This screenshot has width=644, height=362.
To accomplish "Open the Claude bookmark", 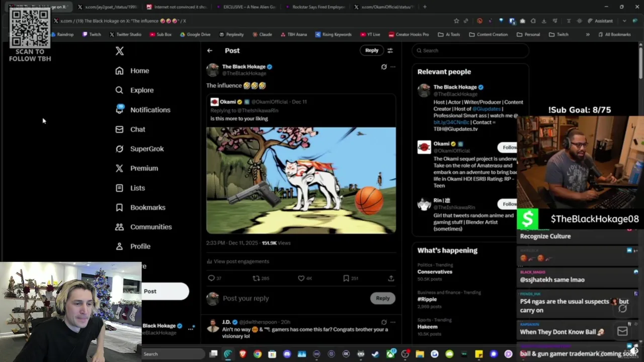I will click(262, 35).
